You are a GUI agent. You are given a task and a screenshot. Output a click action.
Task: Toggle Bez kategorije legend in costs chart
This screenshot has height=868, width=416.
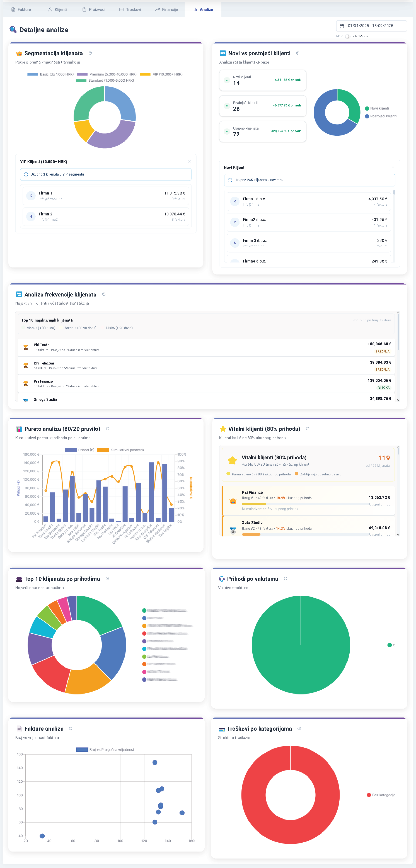[x=381, y=795]
